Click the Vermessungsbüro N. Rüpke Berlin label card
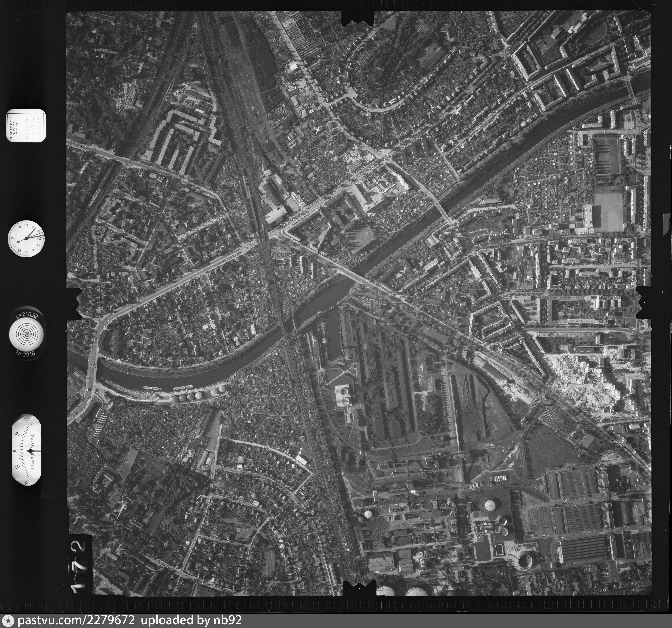 tap(26, 126)
